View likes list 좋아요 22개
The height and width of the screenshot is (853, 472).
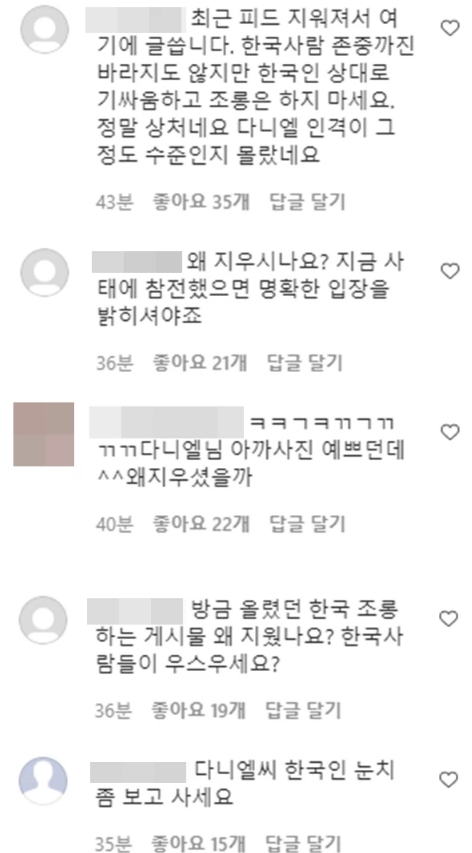pyautogui.click(x=201, y=524)
